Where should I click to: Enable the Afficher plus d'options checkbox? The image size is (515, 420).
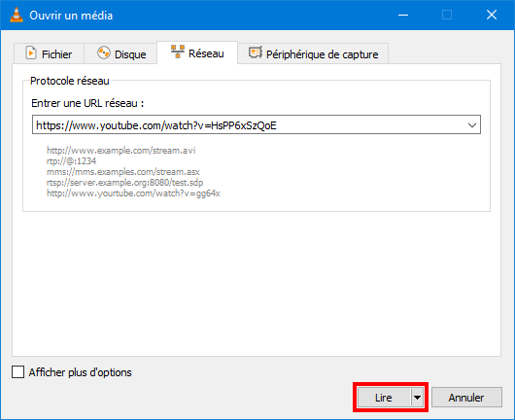pyautogui.click(x=18, y=372)
